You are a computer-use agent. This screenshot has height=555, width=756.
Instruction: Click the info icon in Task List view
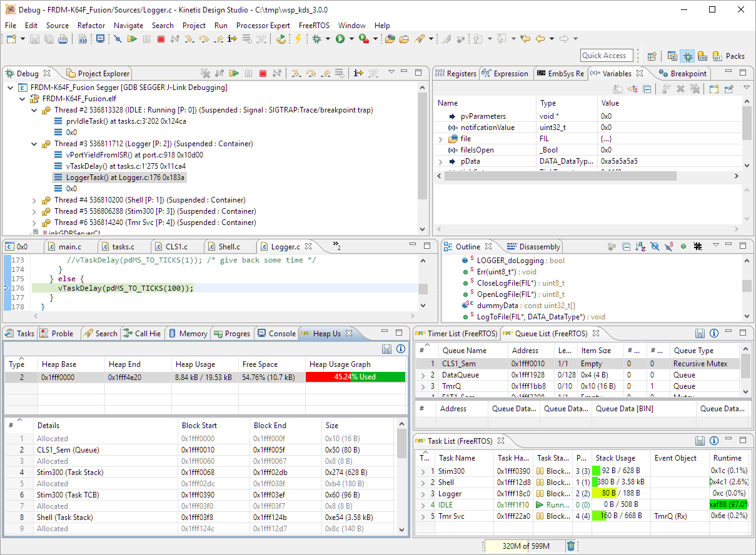[714, 441]
